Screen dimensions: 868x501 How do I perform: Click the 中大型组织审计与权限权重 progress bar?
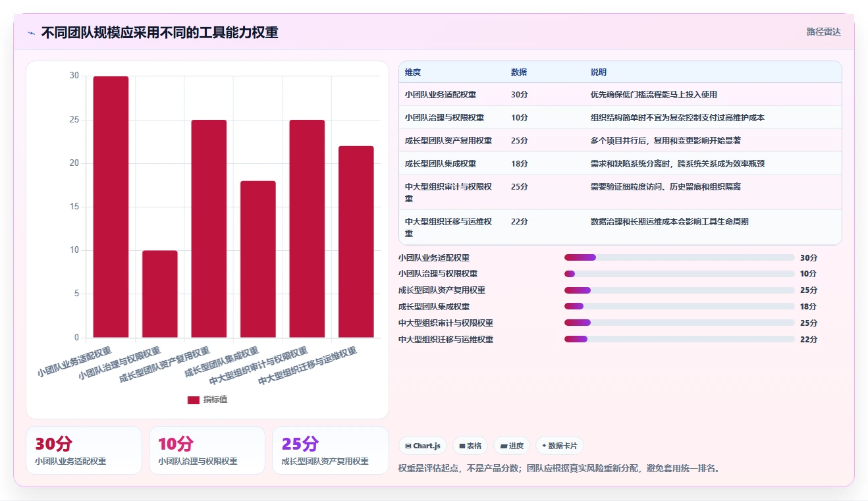pos(679,323)
